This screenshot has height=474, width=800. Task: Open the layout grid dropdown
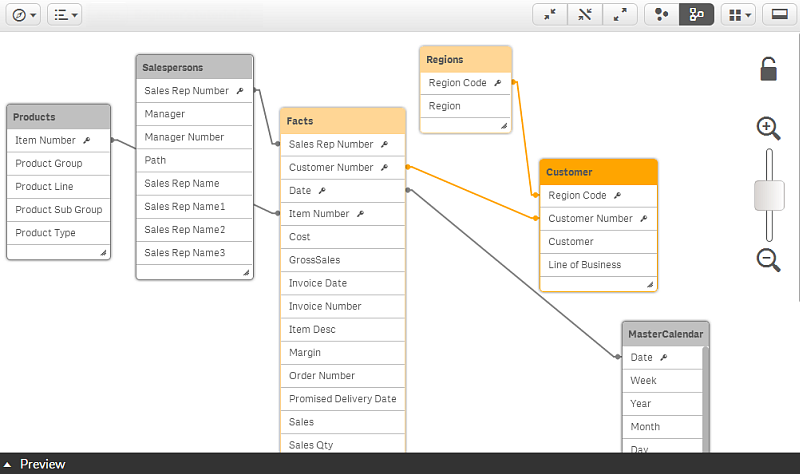tap(738, 15)
